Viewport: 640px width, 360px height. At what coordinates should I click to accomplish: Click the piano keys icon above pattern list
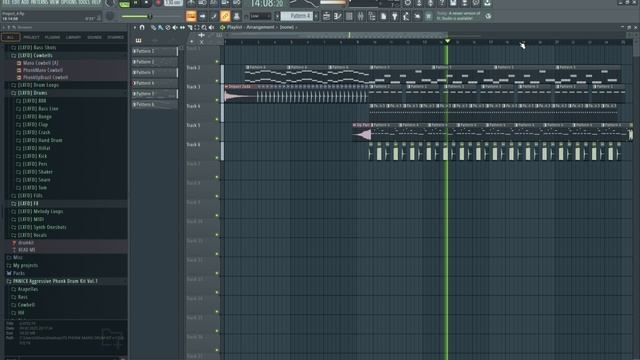(x=138, y=40)
